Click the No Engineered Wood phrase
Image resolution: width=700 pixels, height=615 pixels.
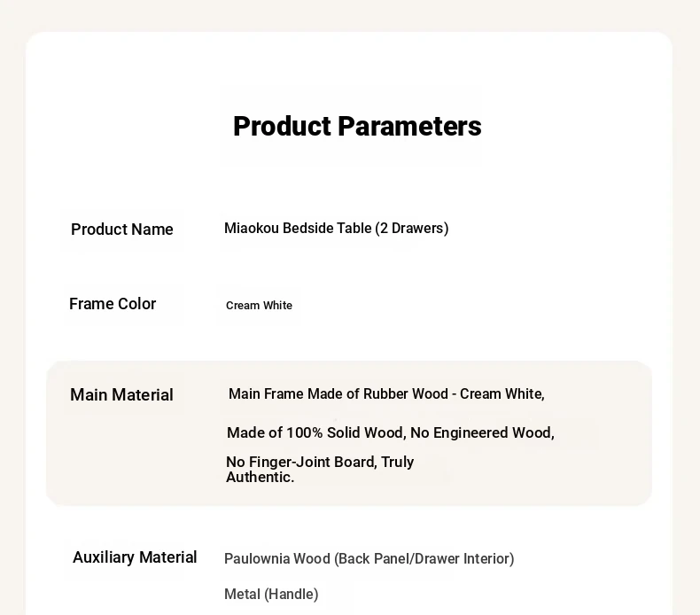(482, 432)
